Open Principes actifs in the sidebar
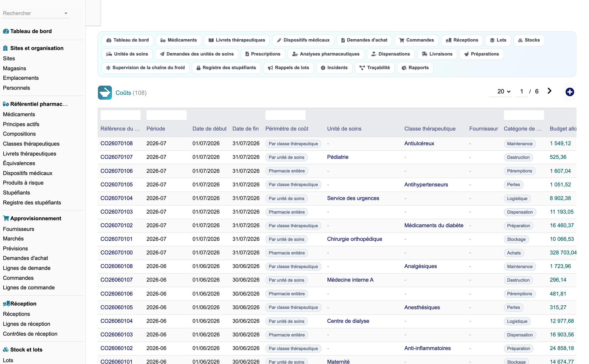This screenshot has width=589, height=364. (x=21, y=124)
